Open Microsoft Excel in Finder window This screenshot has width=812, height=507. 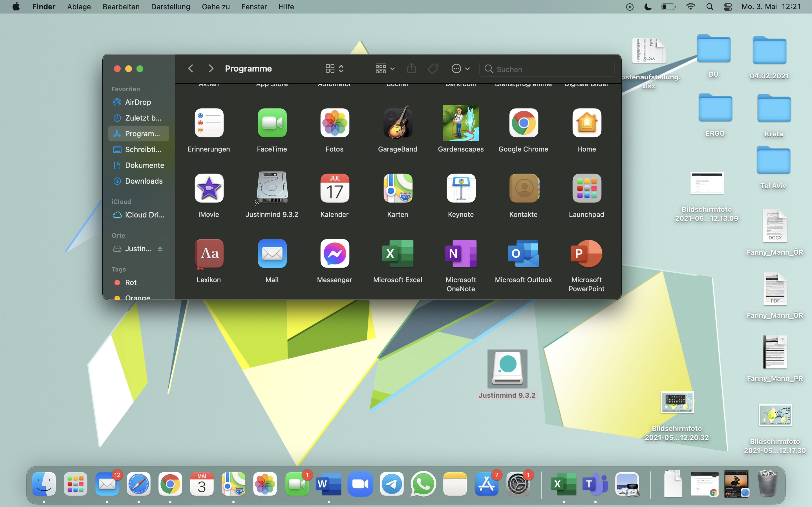pyautogui.click(x=398, y=253)
